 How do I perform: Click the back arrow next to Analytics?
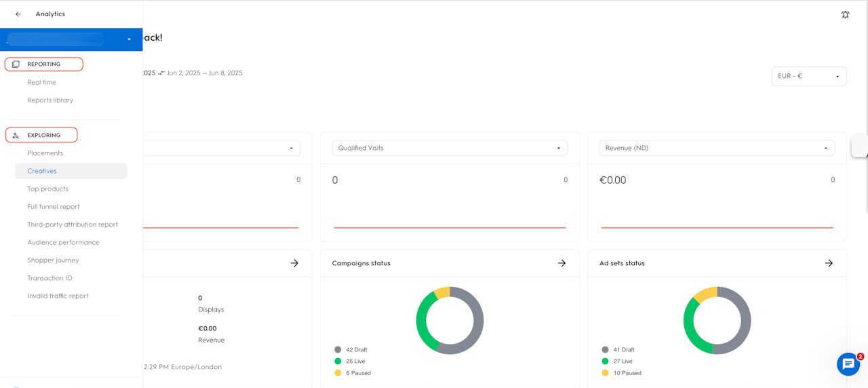coord(18,14)
